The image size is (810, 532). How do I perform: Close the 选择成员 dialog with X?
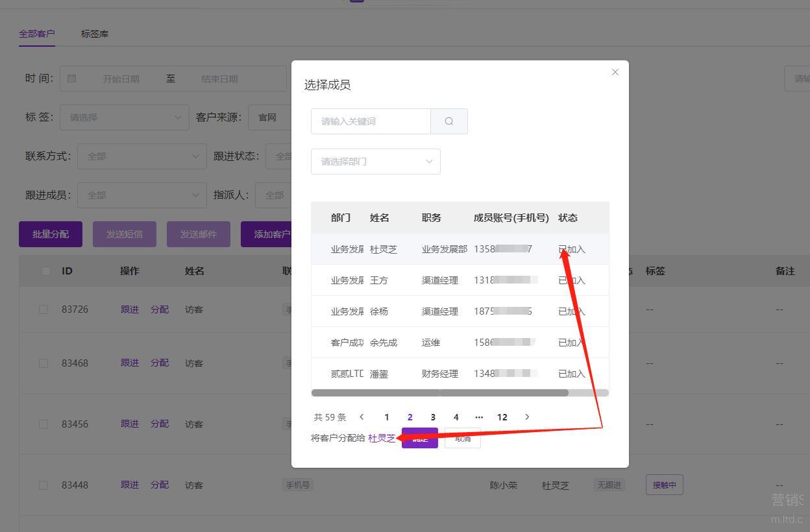[615, 72]
